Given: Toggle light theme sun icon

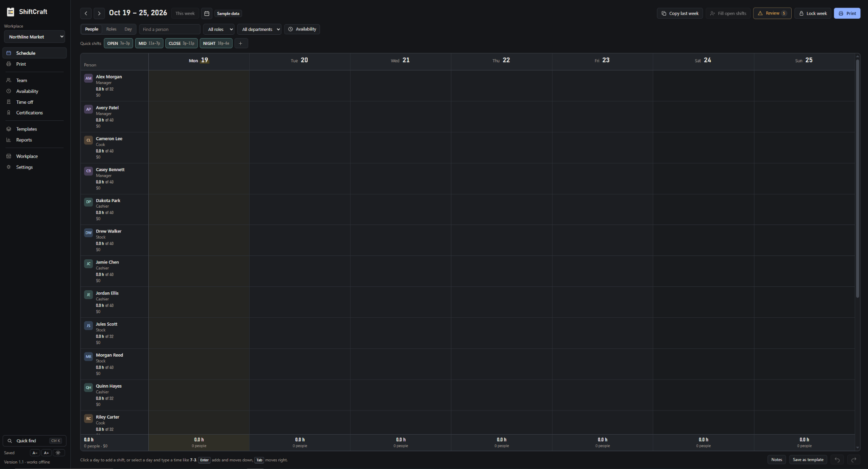Looking at the screenshot, I should [58, 453].
